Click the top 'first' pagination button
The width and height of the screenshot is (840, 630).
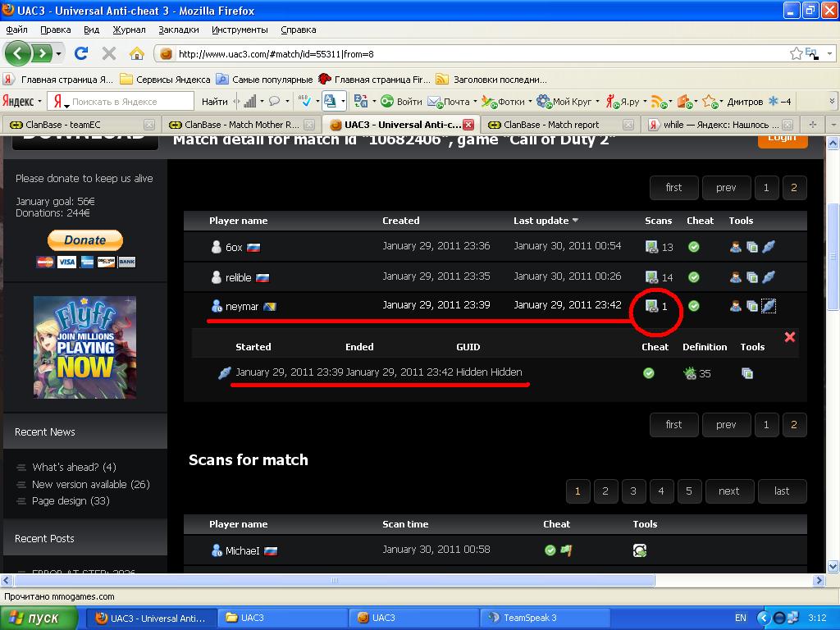click(674, 188)
